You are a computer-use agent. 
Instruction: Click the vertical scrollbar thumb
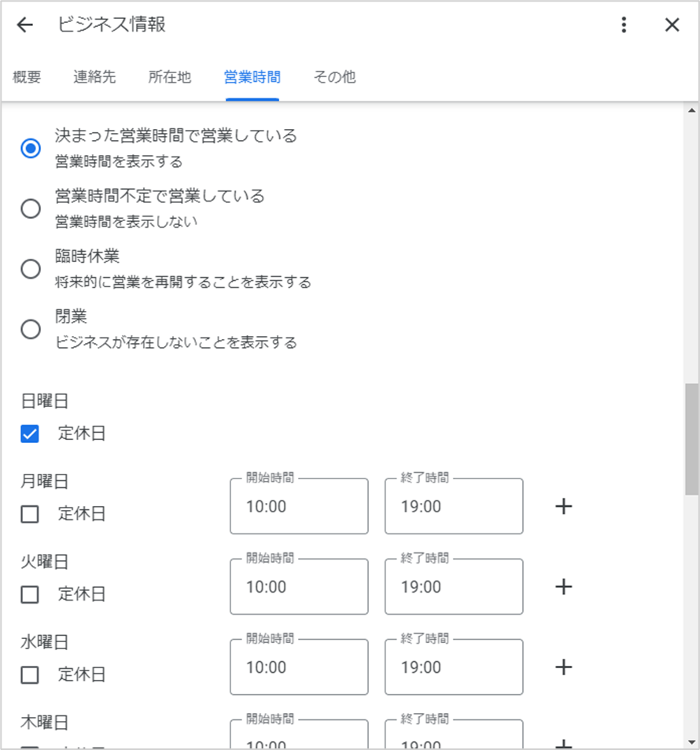[x=692, y=439]
